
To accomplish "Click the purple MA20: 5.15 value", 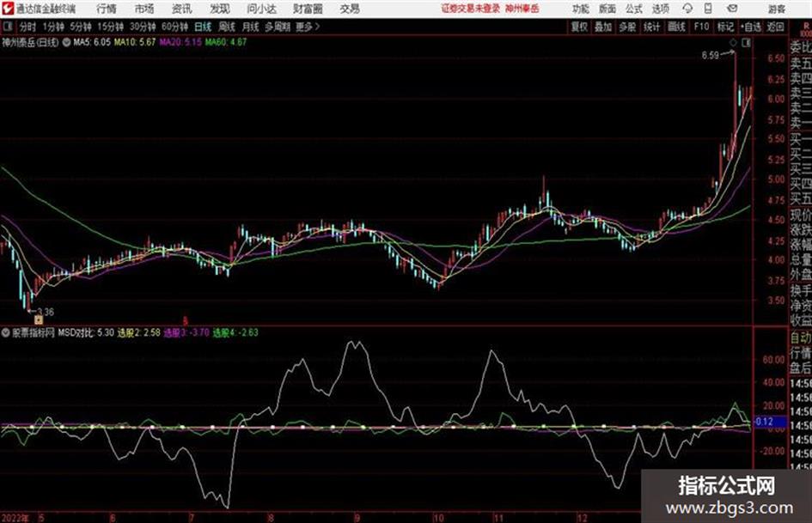I will coord(180,42).
